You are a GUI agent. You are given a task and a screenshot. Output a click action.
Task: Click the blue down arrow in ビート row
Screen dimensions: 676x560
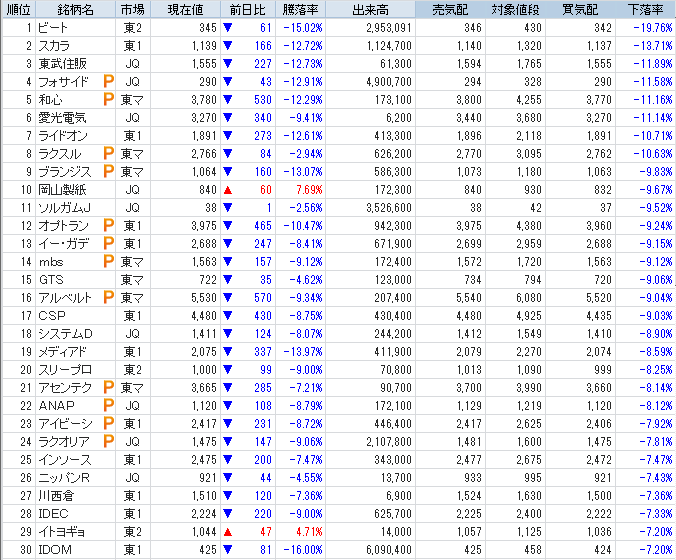pyautogui.click(x=228, y=28)
